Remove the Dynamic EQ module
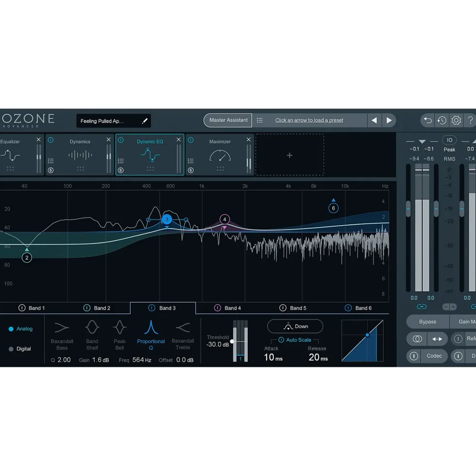This screenshot has height=476, width=476. click(178, 140)
